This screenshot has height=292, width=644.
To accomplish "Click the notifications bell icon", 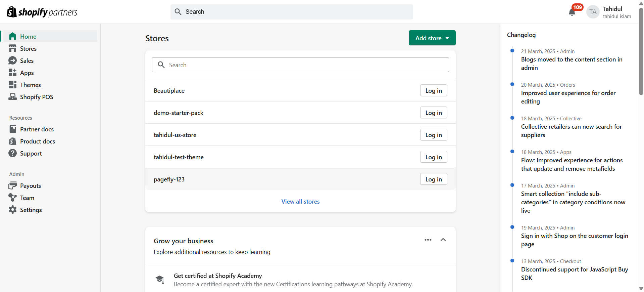I will [x=572, y=12].
